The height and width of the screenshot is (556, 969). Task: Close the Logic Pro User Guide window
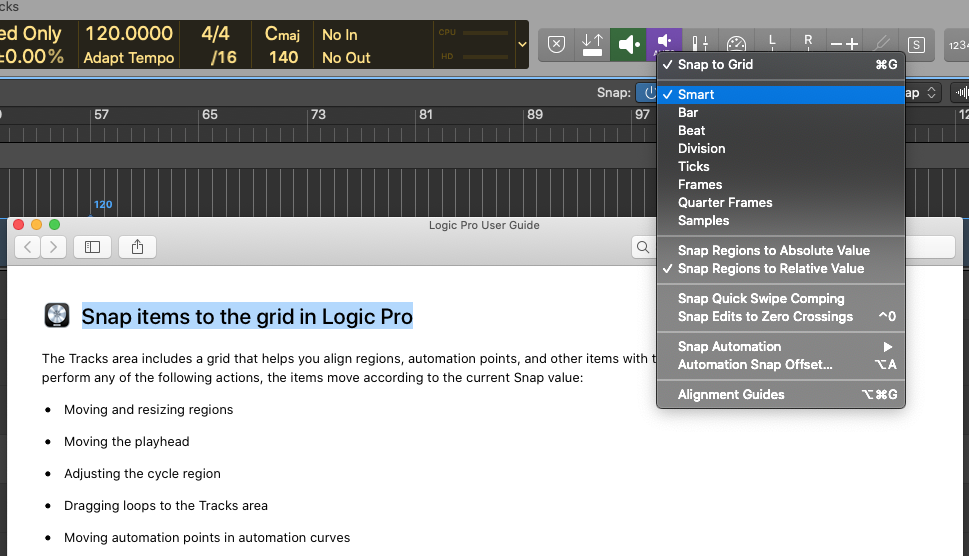click(19, 225)
